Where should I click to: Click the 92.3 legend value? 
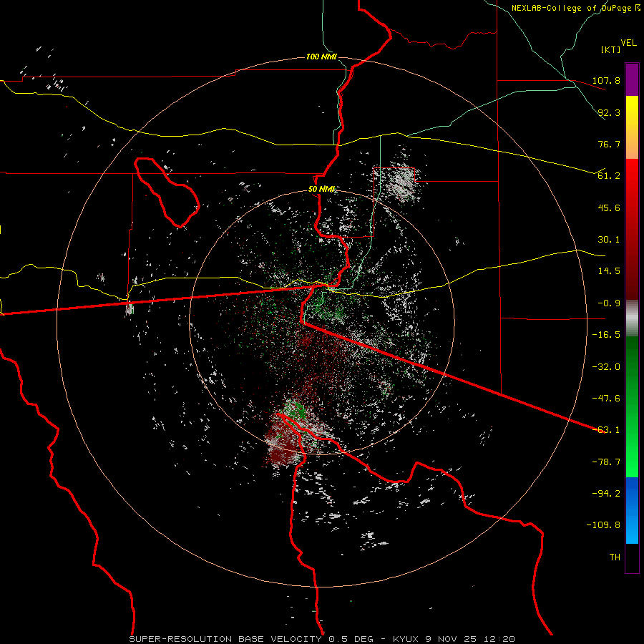(609, 112)
